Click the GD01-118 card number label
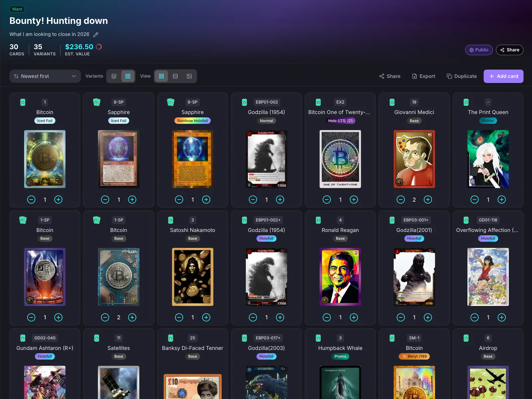This screenshot has width=532, height=399. tap(488, 220)
